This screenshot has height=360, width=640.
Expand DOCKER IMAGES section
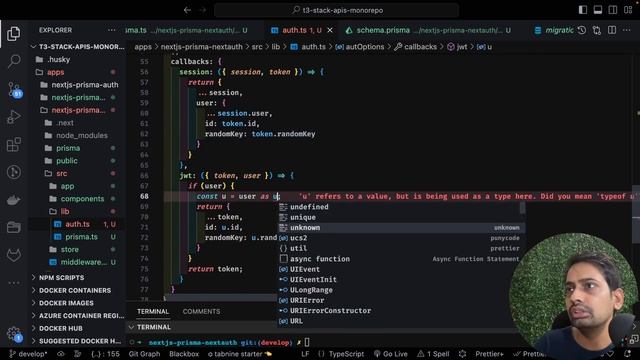click(x=78, y=303)
